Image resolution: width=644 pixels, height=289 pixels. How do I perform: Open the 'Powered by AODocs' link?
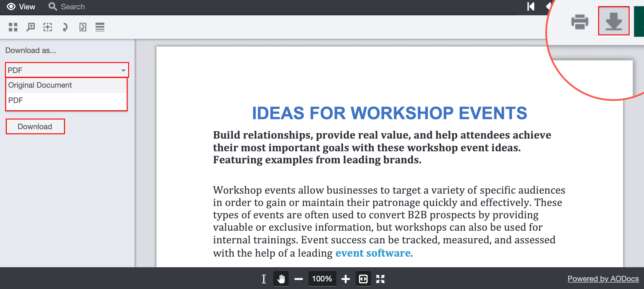(603, 279)
